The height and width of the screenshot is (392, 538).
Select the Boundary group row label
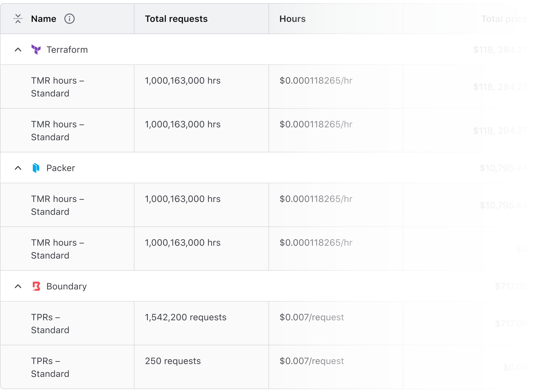pyautogui.click(x=66, y=287)
